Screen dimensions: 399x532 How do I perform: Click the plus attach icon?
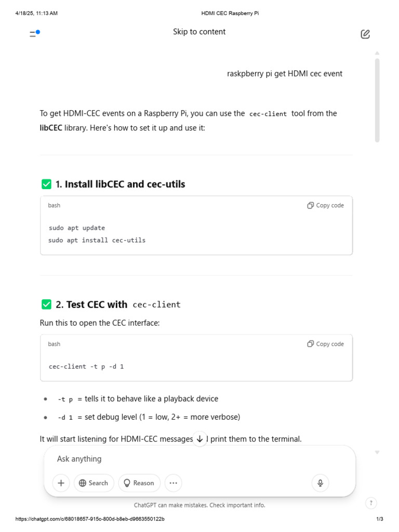[61, 483]
